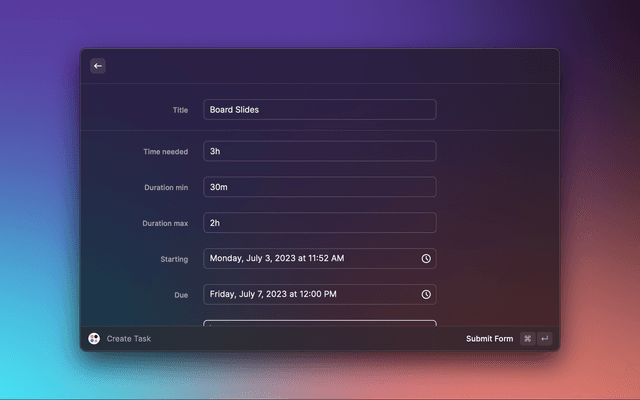Focus the partially visible field below Due
This screenshot has width=640, height=400.
click(x=319, y=324)
